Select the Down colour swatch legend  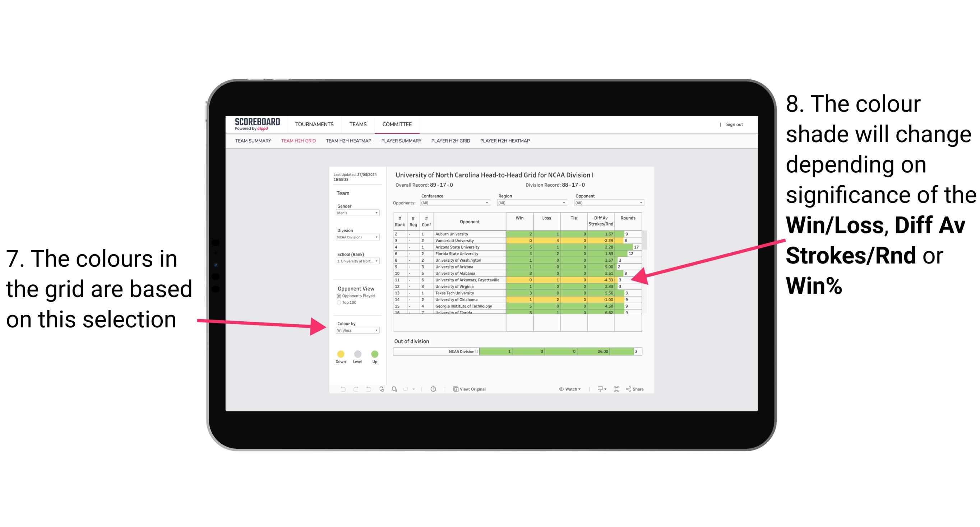point(340,354)
